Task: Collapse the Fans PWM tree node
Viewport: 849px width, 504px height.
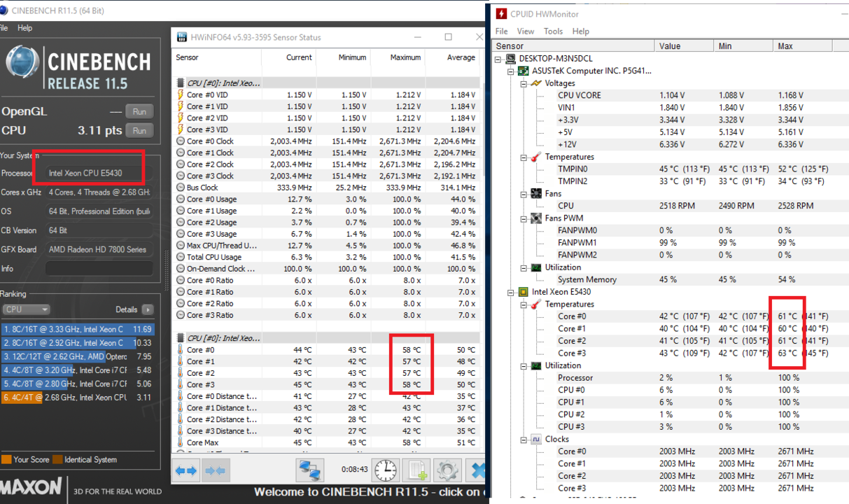Action: pyautogui.click(x=524, y=218)
